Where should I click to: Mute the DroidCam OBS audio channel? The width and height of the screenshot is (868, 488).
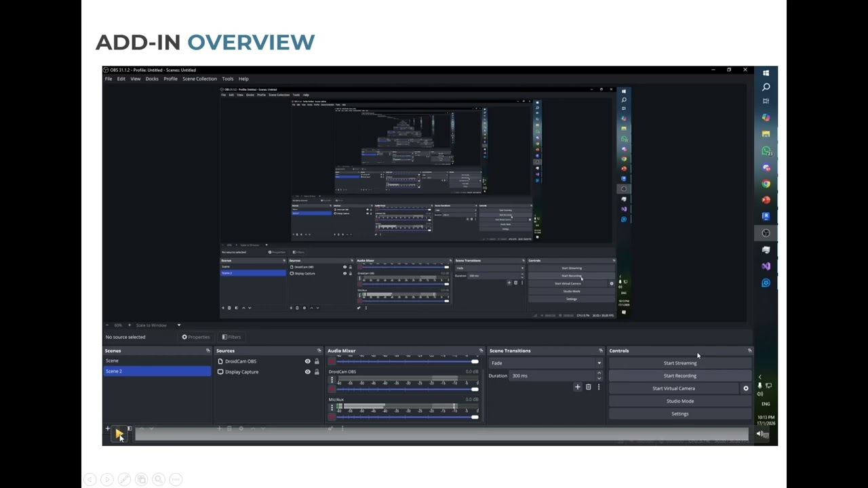(332, 390)
